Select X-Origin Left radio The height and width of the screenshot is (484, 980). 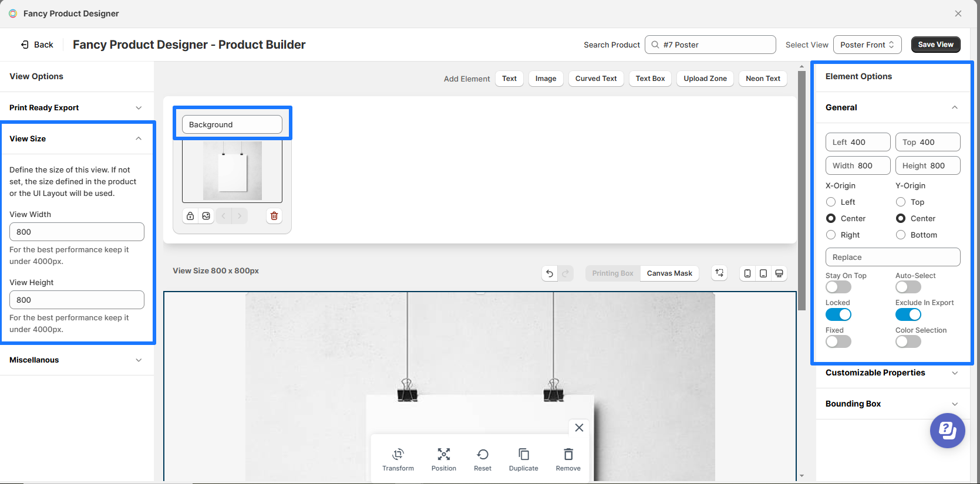click(x=831, y=202)
